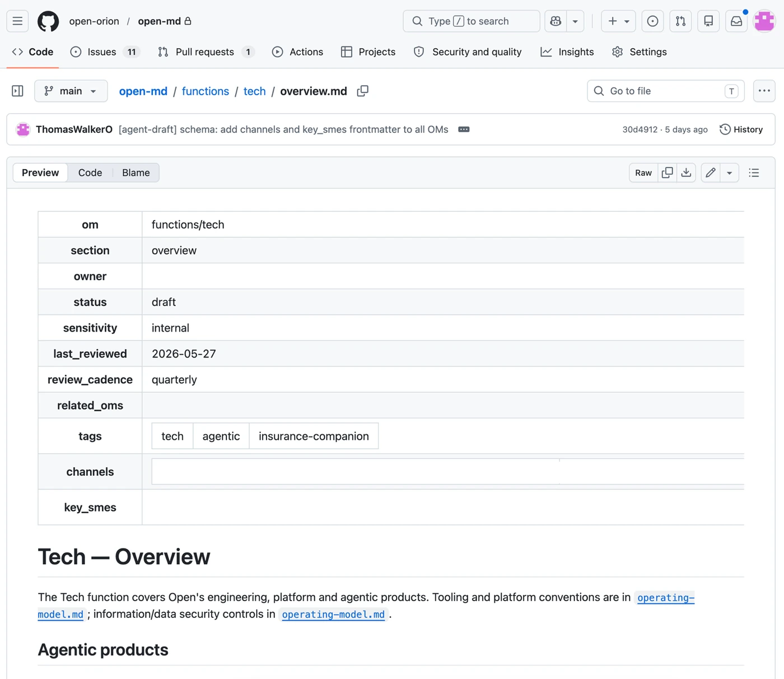Open the Security and quality tab

click(x=468, y=52)
